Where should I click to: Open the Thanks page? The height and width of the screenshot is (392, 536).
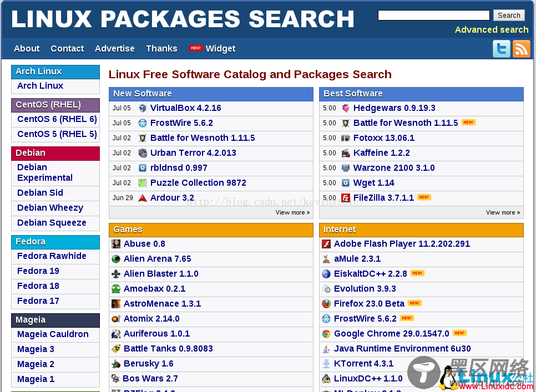coord(161,48)
